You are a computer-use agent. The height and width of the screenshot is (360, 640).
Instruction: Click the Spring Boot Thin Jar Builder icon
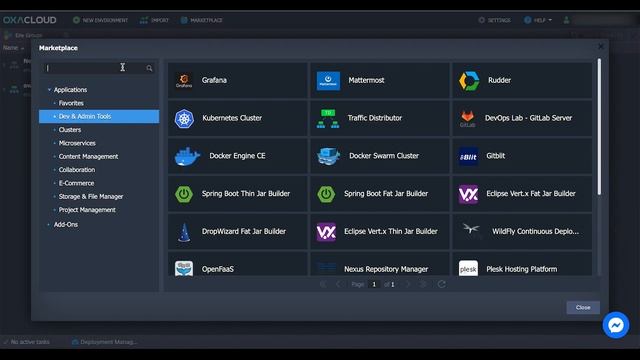pos(184,194)
